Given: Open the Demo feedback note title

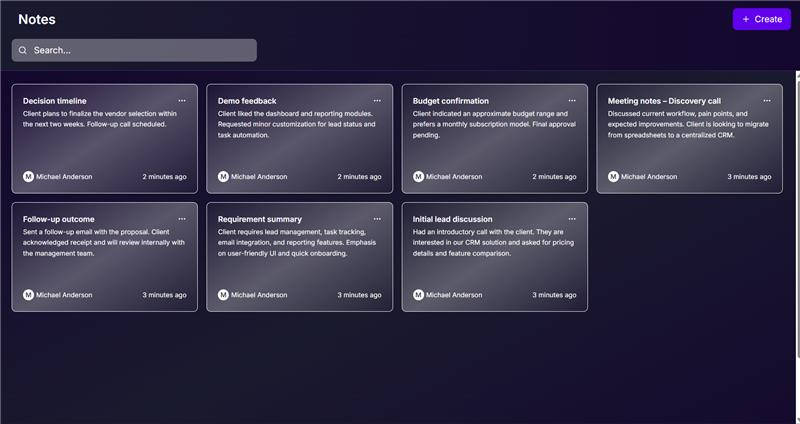Looking at the screenshot, I should click(247, 101).
